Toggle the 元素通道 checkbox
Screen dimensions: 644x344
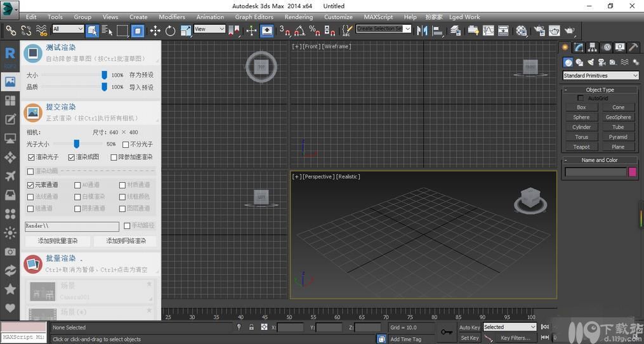pos(30,185)
